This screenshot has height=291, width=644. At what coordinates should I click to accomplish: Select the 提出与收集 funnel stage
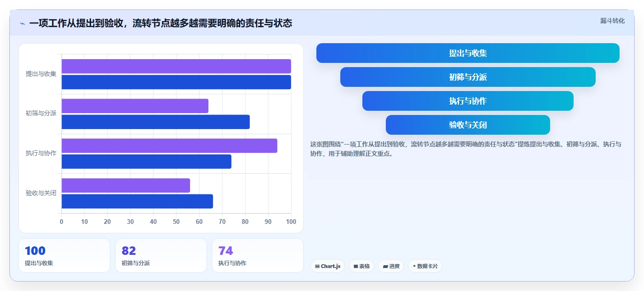tap(468, 53)
